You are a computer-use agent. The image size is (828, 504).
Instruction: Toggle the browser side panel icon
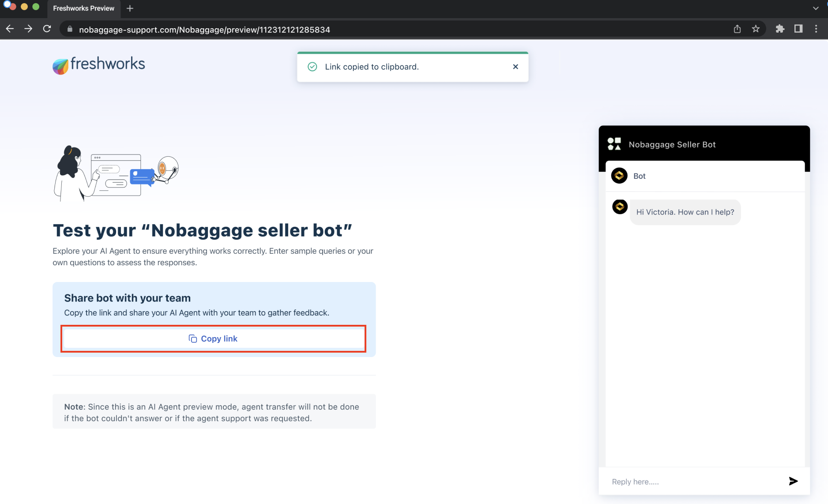coord(798,29)
